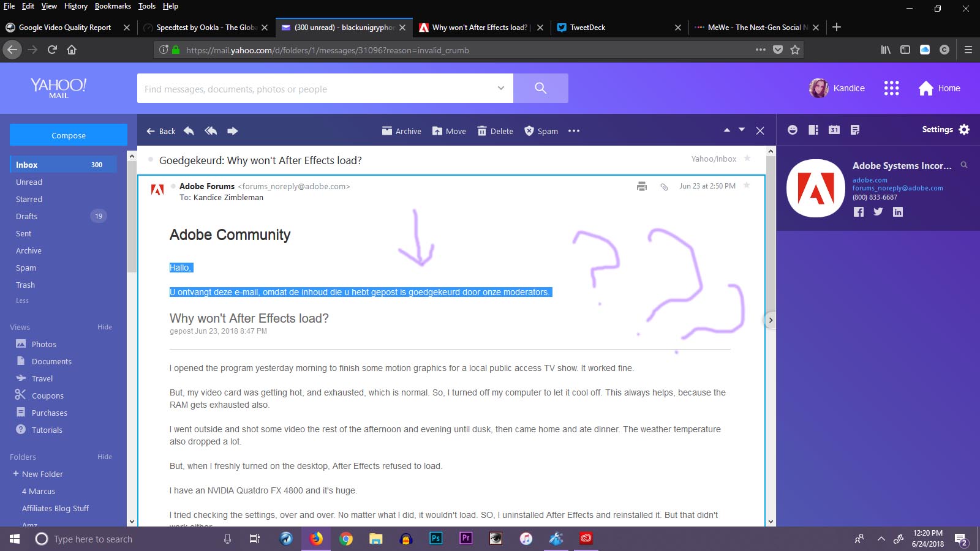
Task: Open the Yahoo apps grid icon
Action: pyautogui.click(x=892, y=88)
